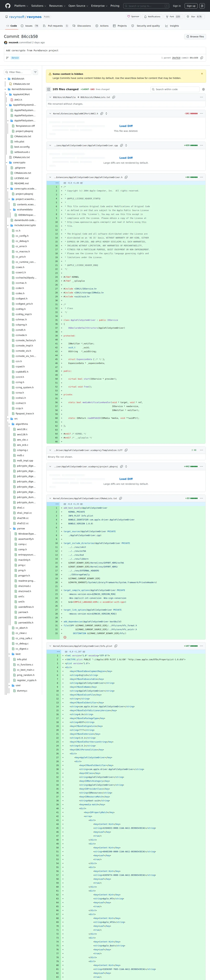
Task: Load Diff for project.pbxproj
Action: point(126,479)
